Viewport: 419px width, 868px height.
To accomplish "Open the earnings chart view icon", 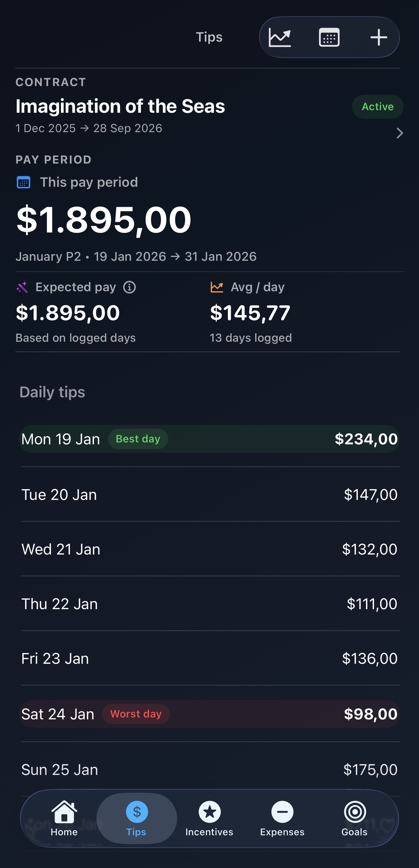I will (x=280, y=37).
